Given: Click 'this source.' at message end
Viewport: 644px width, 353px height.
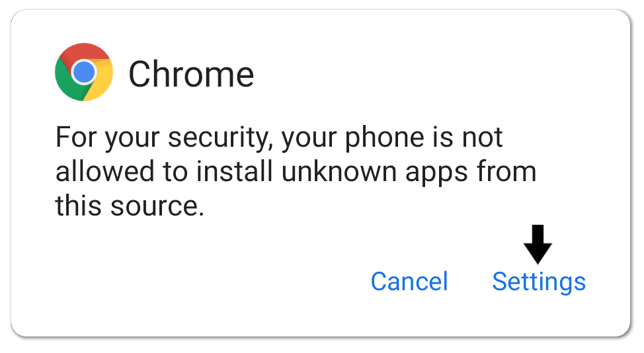Looking at the screenshot, I should coord(130,206).
